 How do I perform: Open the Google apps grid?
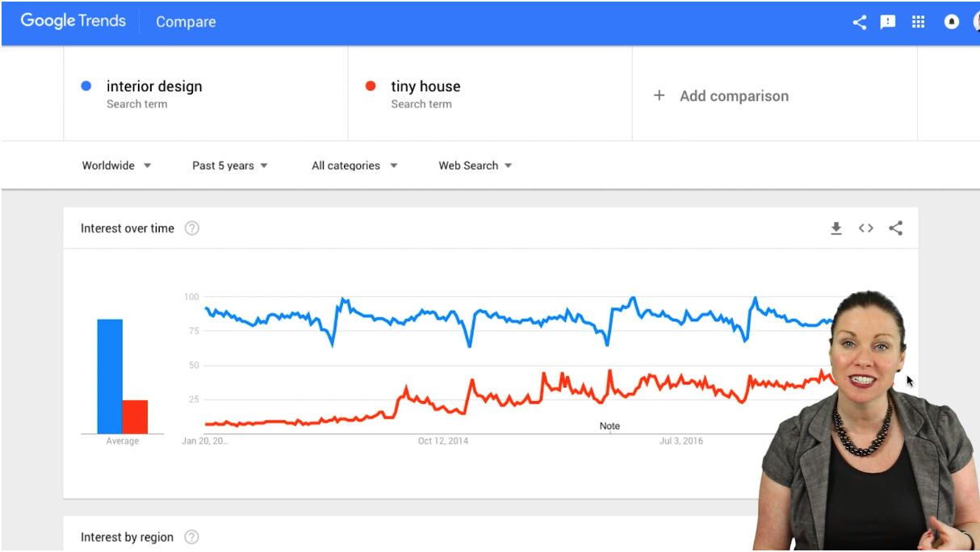click(x=918, y=23)
